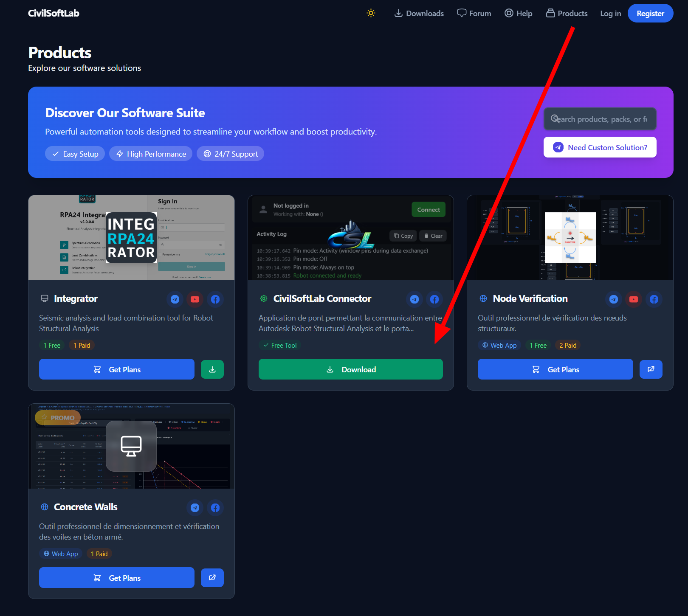This screenshot has height=616, width=688.
Task: Open the Downloads menu item
Action: (x=419, y=13)
